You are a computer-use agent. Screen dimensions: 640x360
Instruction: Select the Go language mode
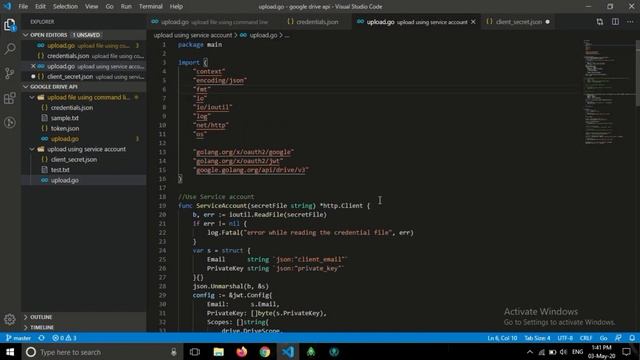[603, 338]
